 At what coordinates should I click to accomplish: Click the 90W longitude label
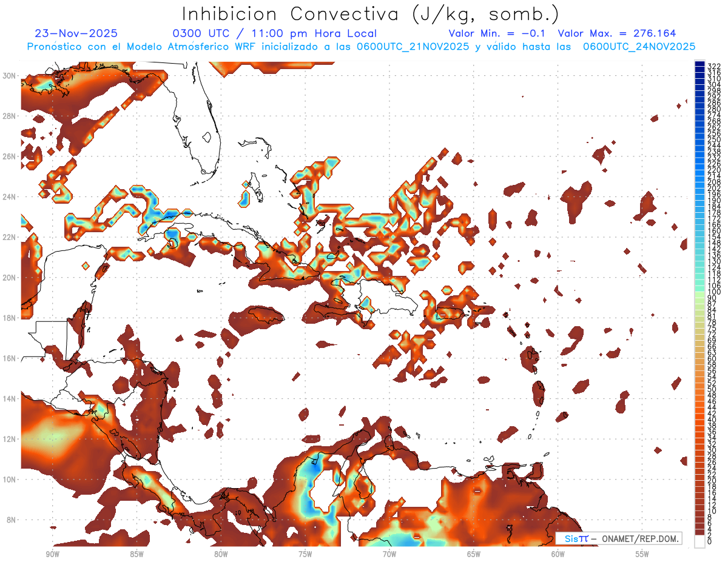pyautogui.click(x=53, y=554)
